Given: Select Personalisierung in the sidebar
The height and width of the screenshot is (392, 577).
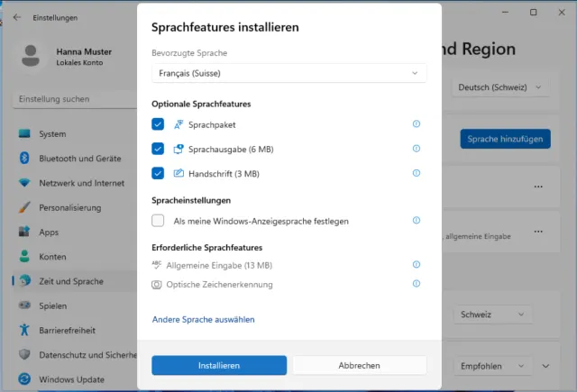Looking at the screenshot, I should 69,207.
